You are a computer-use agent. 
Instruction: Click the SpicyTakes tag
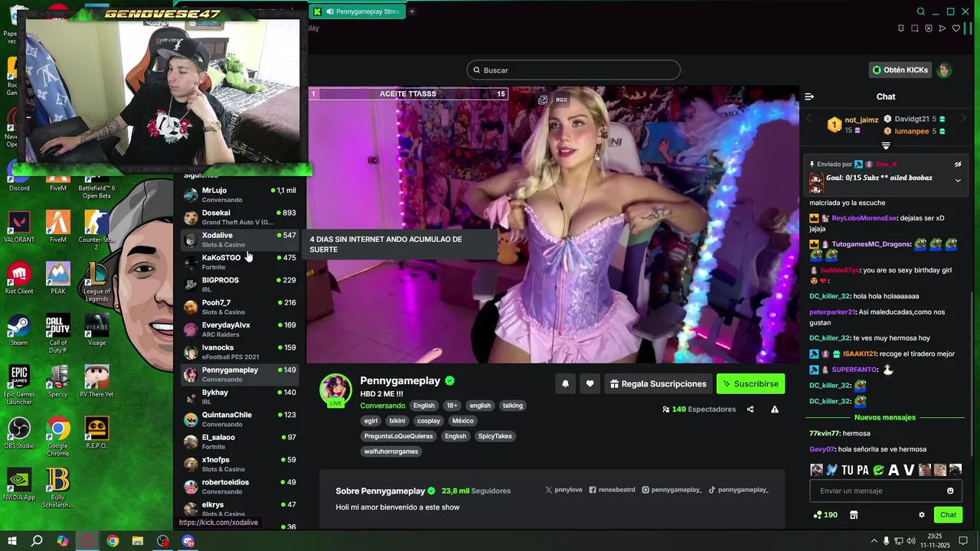click(495, 436)
